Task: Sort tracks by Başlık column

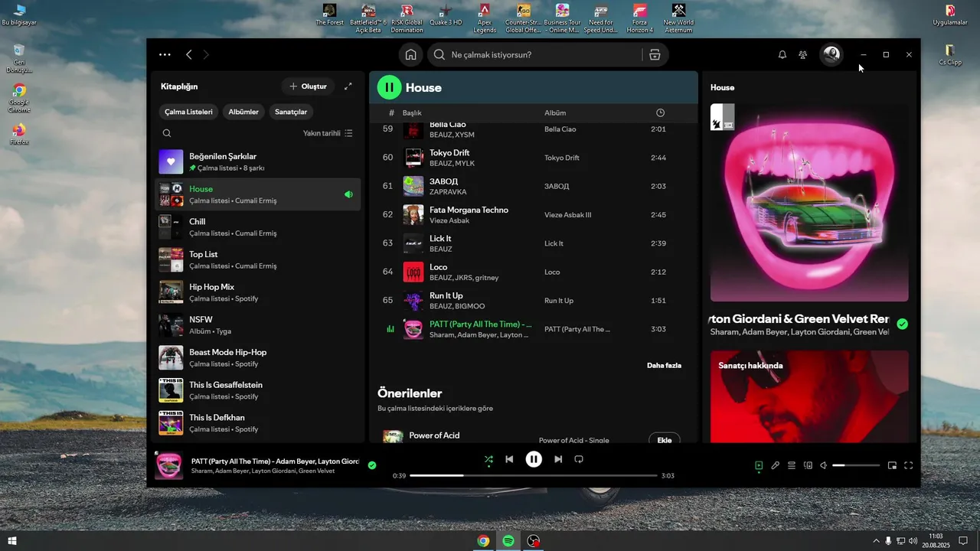Action: (412, 112)
